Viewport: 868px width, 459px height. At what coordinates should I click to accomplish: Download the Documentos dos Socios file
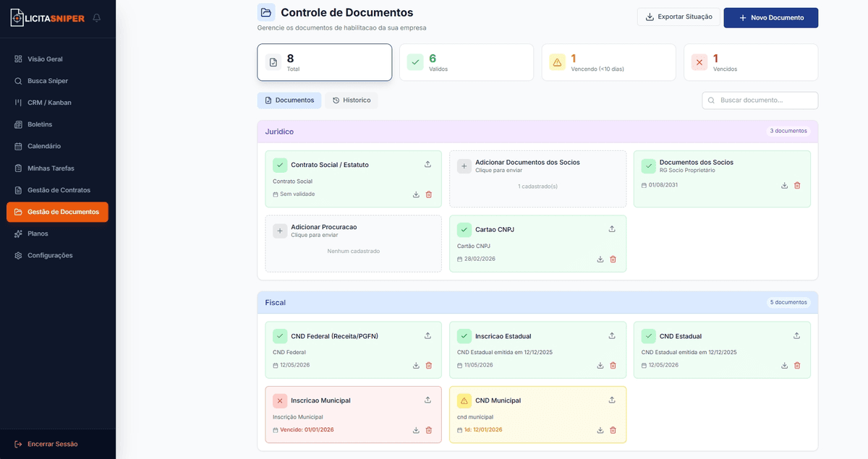pyautogui.click(x=784, y=185)
